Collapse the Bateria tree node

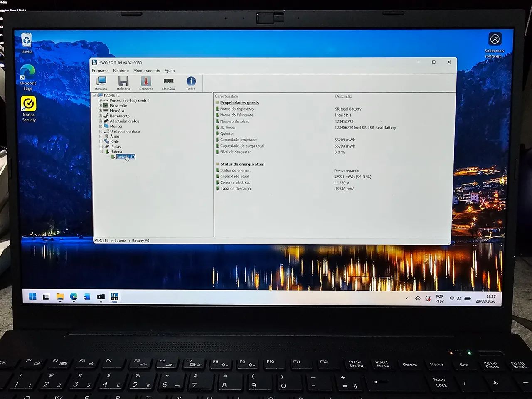point(101,152)
